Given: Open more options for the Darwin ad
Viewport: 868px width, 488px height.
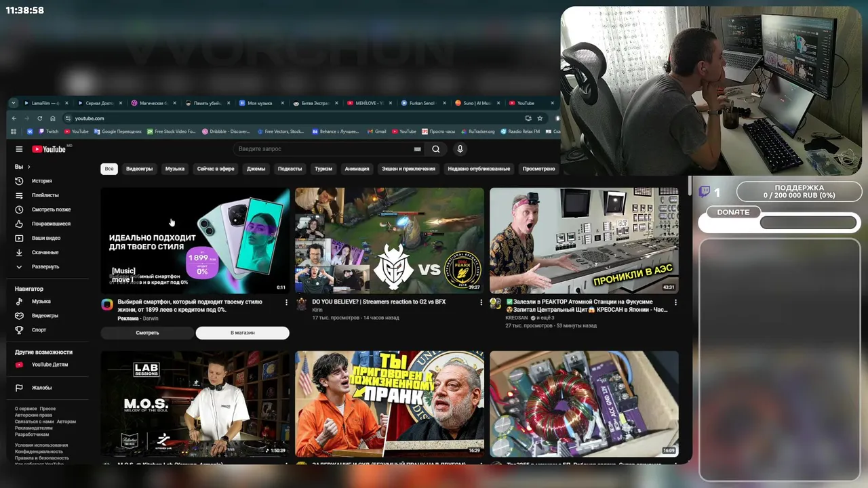Looking at the screenshot, I should [x=286, y=302].
